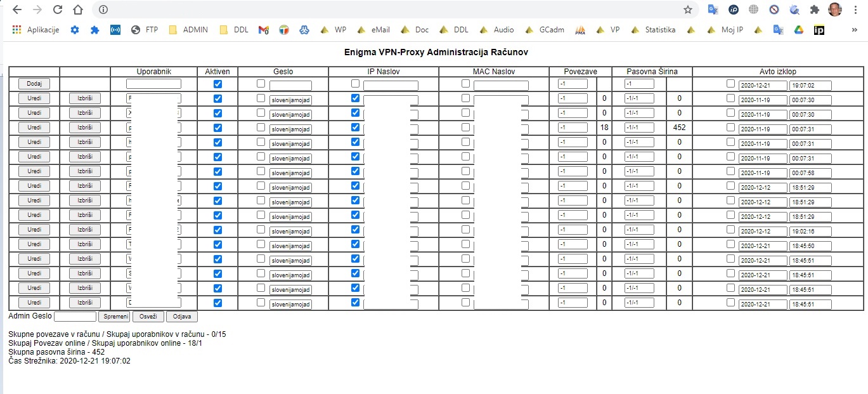Open the Google Translate extension in toolbar
The image size is (868, 394).
click(x=713, y=10)
